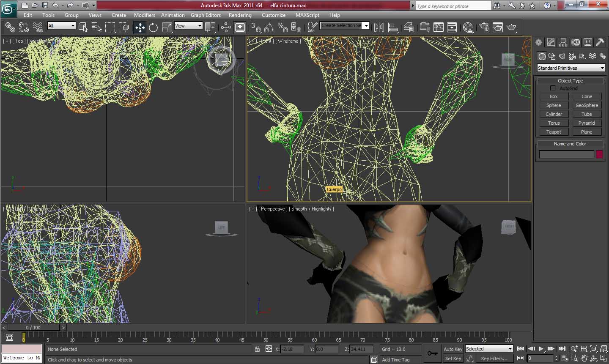Screen dimensions: 609x364
Task: Open the Reference Coordinate System 'View' dropdown
Action: [x=189, y=26]
